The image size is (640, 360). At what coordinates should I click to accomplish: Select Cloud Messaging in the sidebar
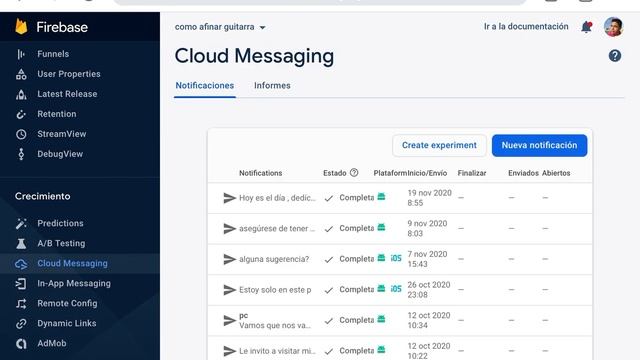[x=73, y=263]
